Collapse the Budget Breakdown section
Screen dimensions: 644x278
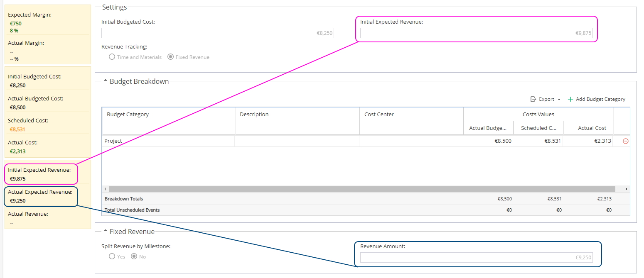click(x=105, y=81)
